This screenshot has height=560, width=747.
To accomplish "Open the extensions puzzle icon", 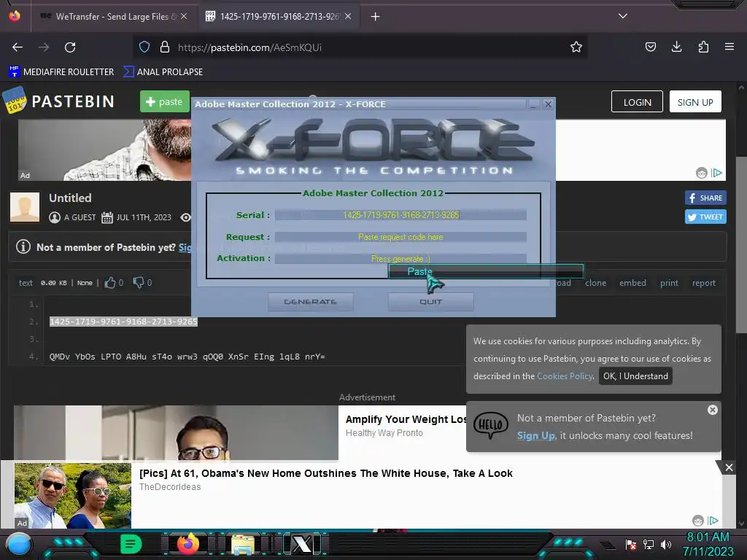I will tap(703, 47).
